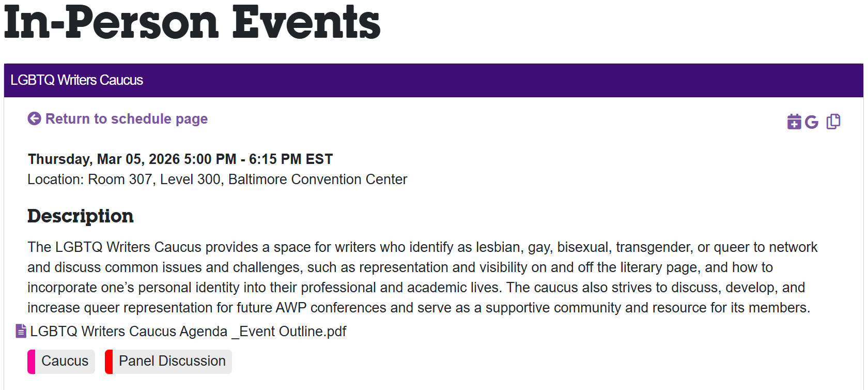Select the Panel Discussion tag label
Screen dimensions: 868x390
[x=172, y=361]
